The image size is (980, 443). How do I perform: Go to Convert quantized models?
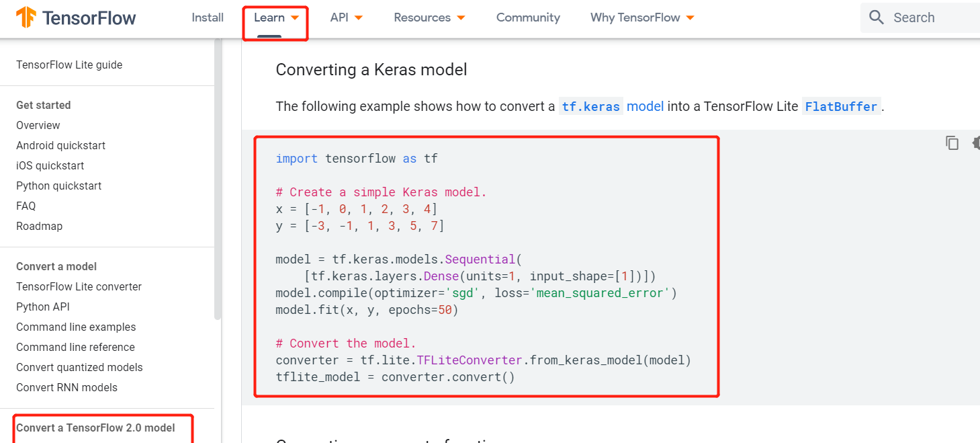click(79, 367)
